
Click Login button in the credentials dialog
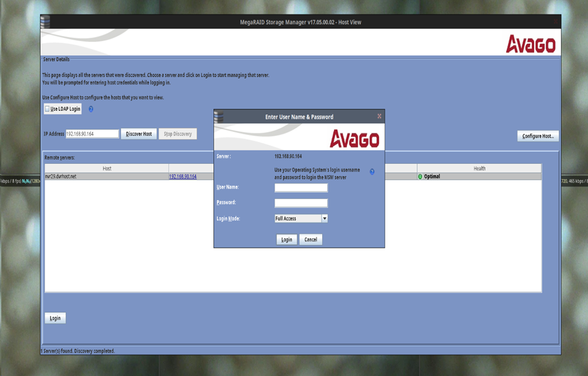[x=286, y=240]
